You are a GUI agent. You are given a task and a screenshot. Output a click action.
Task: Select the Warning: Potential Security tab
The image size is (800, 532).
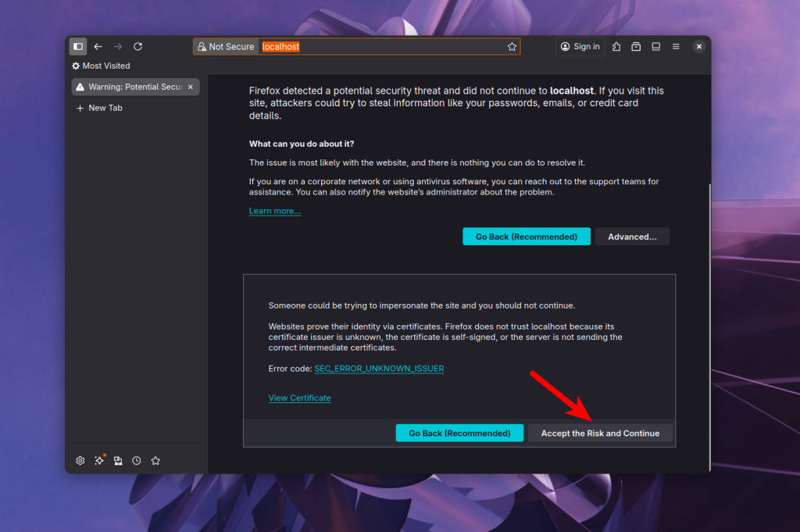click(x=129, y=87)
